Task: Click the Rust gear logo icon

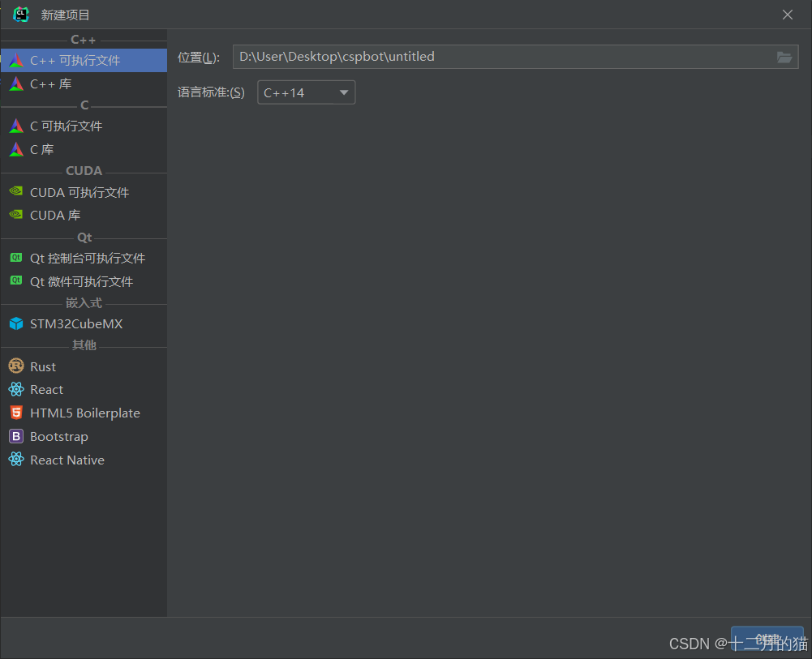Action: click(x=16, y=366)
